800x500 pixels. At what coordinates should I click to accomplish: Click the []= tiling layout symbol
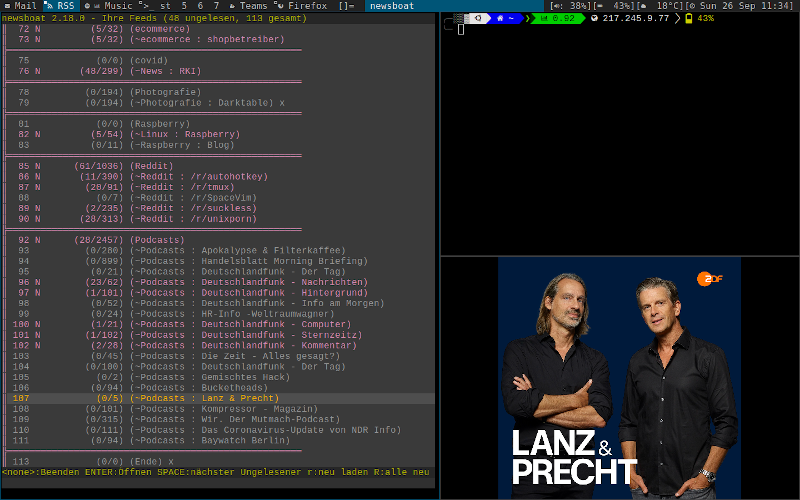coord(346,6)
